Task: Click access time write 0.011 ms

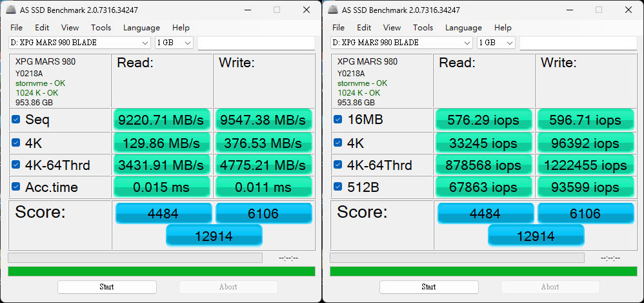Action: coord(264,187)
